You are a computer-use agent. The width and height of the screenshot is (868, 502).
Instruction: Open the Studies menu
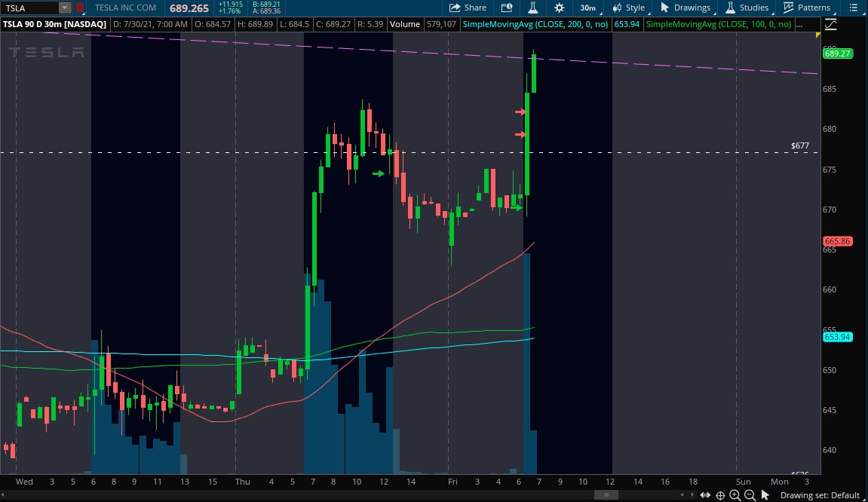coord(748,8)
